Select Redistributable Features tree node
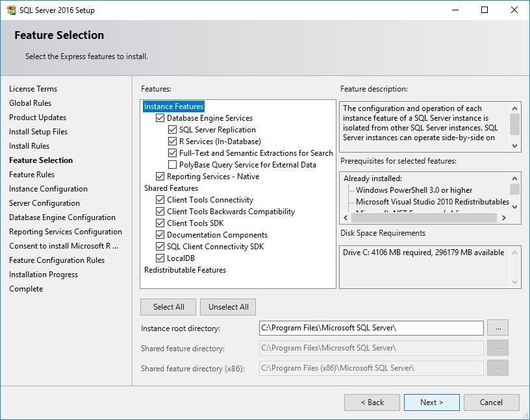Image resolution: width=530 pixels, height=420 pixels. tap(185, 270)
